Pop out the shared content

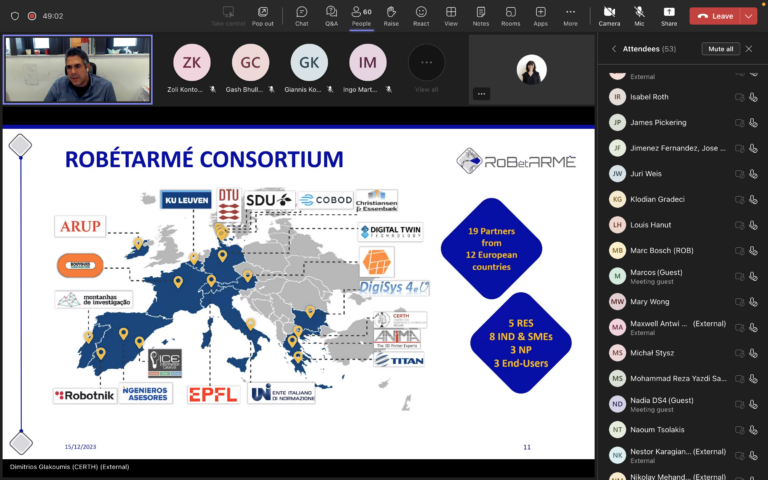pos(263,16)
